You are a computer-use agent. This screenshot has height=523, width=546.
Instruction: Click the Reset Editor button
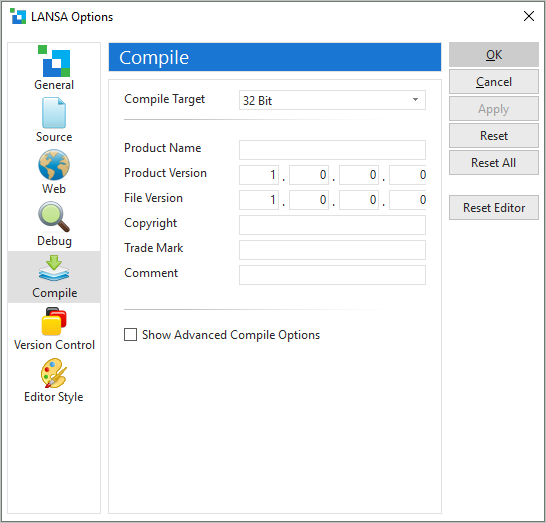point(494,208)
